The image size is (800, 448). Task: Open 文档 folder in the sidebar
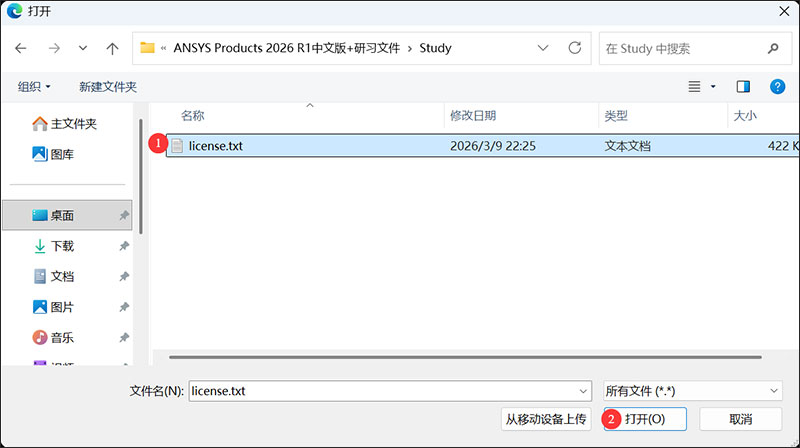(54, 277)
